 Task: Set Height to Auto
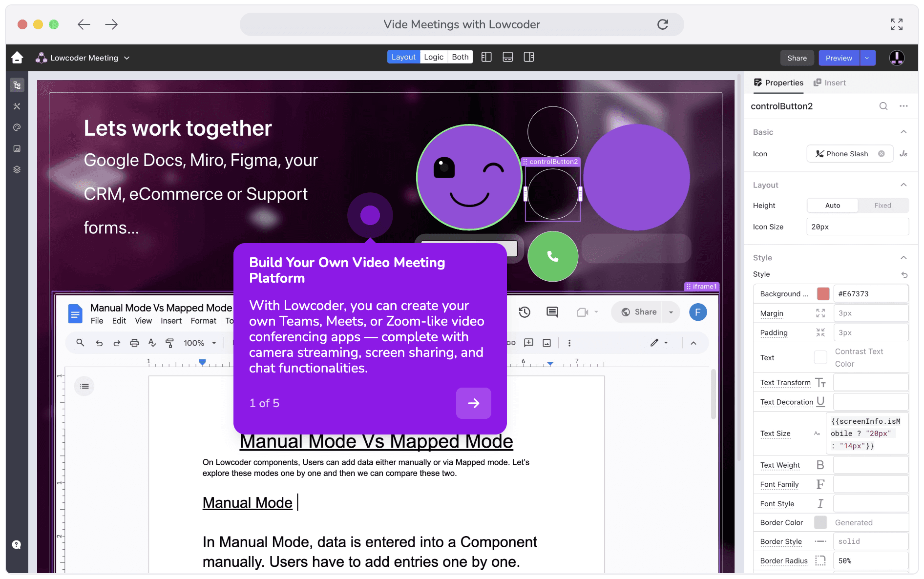(833, 206)
